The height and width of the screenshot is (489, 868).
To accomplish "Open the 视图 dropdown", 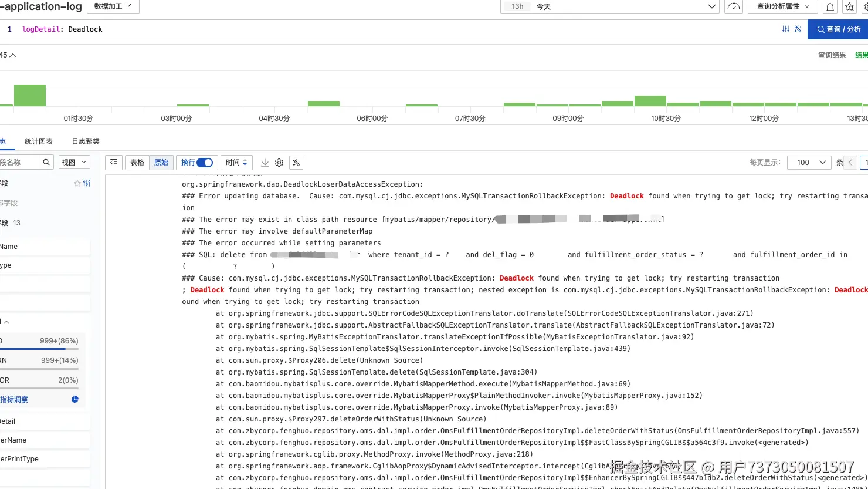I will click(73, 162).
